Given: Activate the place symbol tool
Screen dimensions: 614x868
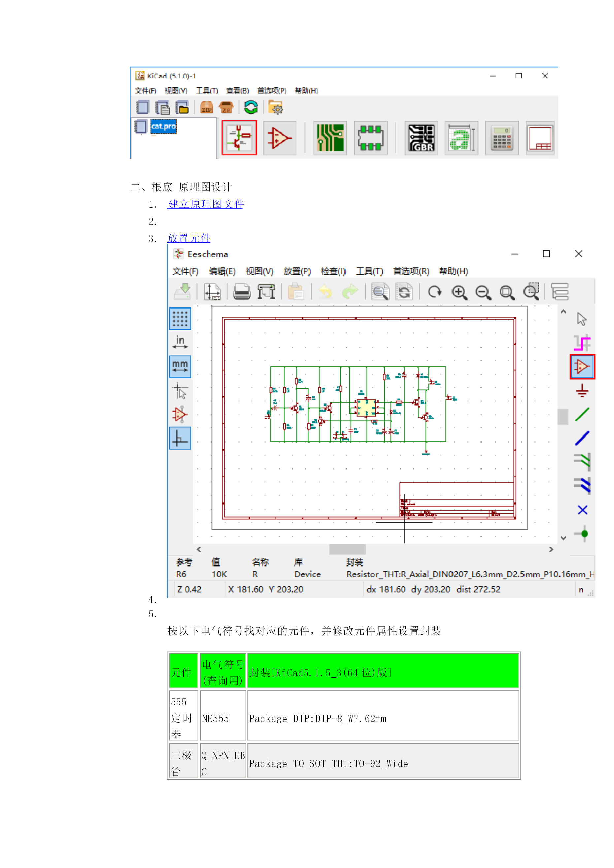Looking at the screenshot, I should pyautogui.click(x=582, y=366).
